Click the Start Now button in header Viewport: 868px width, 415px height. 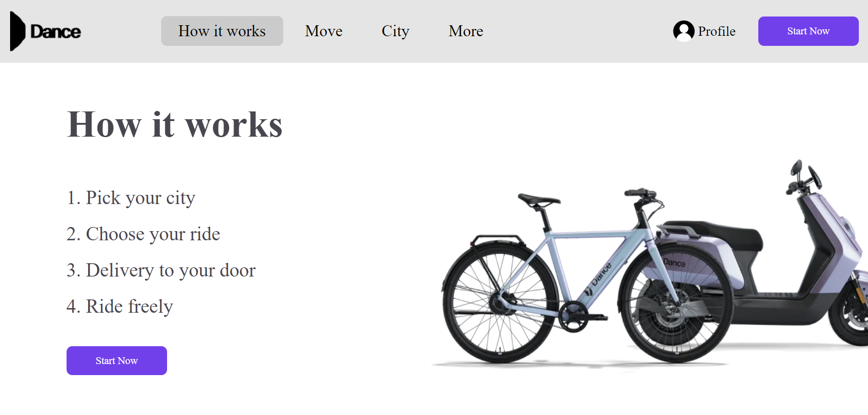(808, 31)
